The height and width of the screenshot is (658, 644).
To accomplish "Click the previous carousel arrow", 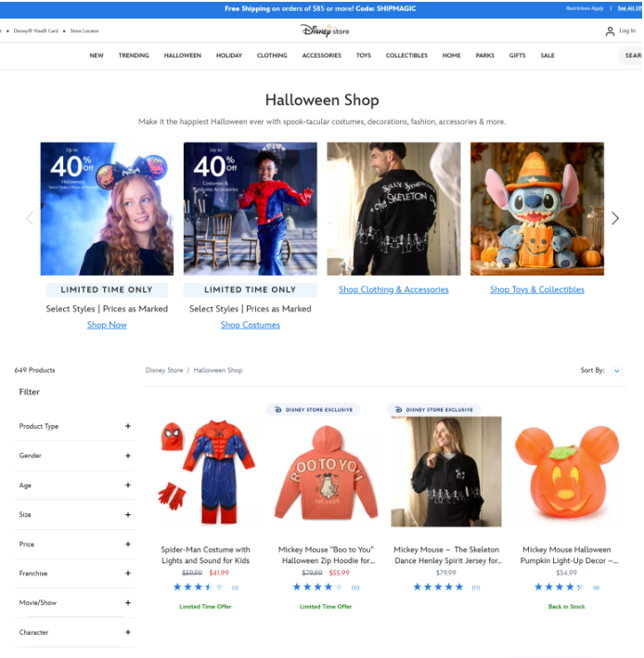I will (x=29, y=219).
